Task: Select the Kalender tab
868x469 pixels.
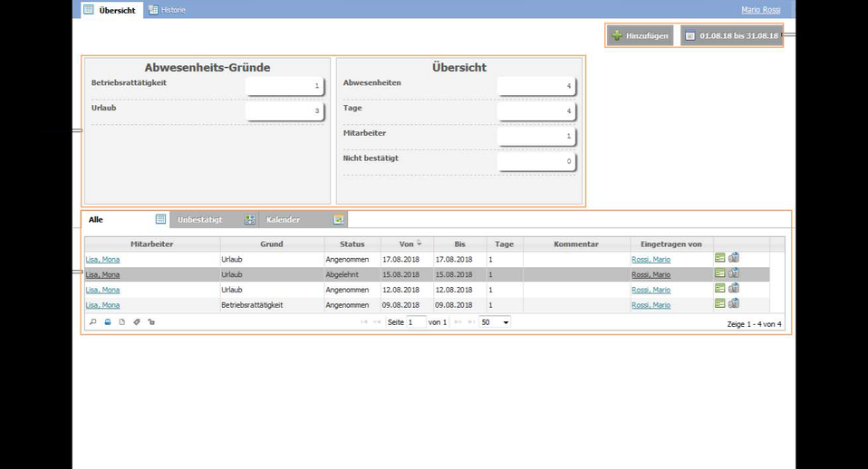Action: [x=304, y=220]
